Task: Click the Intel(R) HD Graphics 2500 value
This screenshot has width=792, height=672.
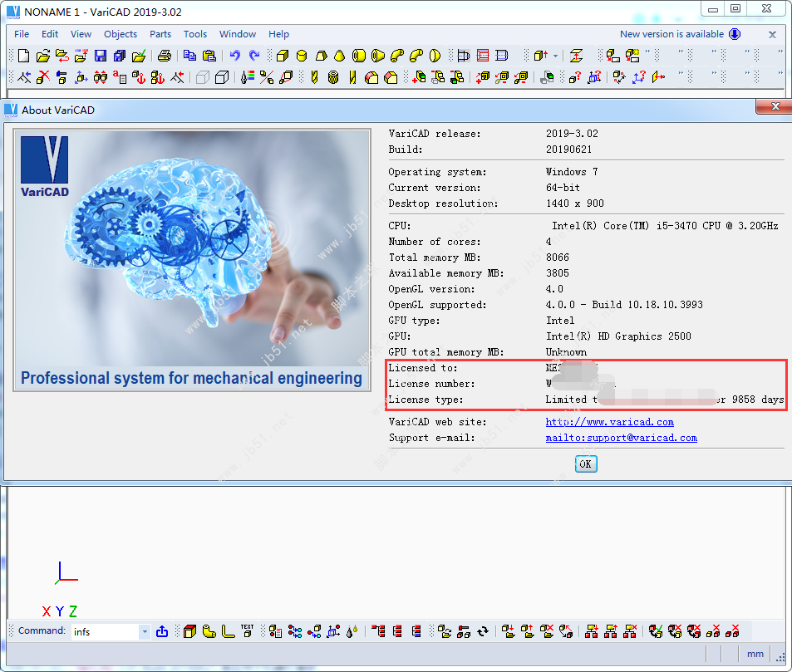Action: (618, 336)
